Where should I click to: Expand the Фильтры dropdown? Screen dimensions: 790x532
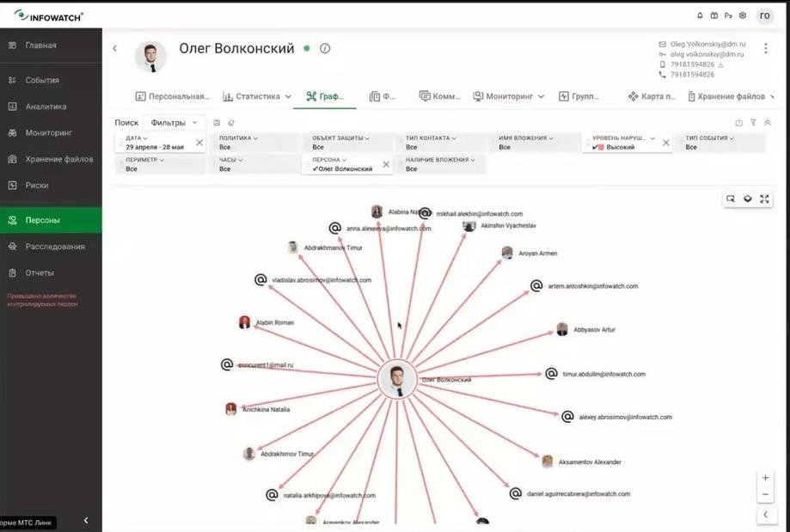click(x=174, y=122)
